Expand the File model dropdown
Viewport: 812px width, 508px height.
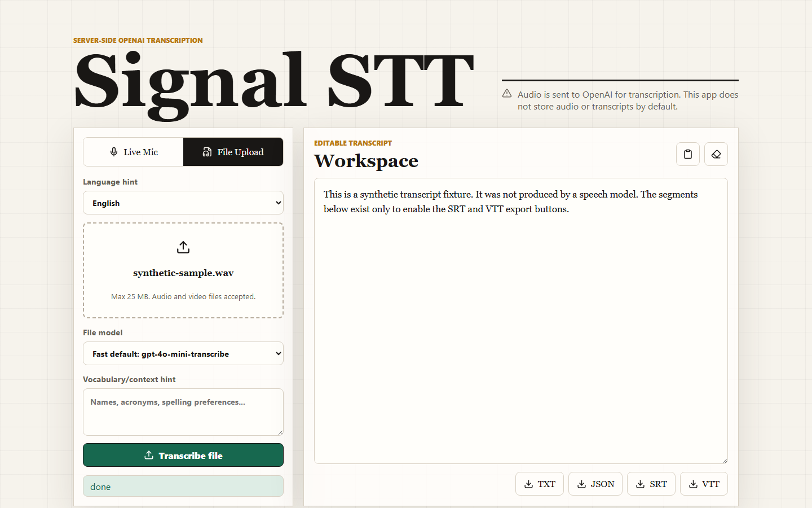tap(183, 353)
